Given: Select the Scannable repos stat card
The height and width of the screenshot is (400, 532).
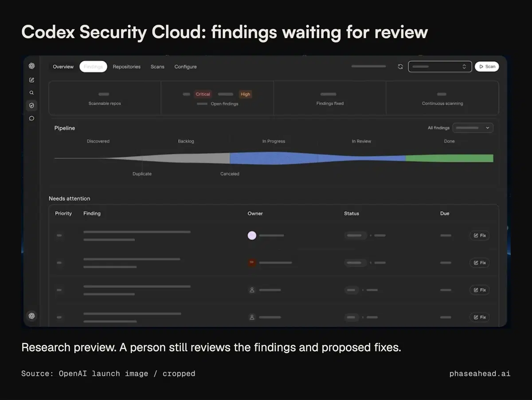Looking at the screenshot, I should click(105, 98).
